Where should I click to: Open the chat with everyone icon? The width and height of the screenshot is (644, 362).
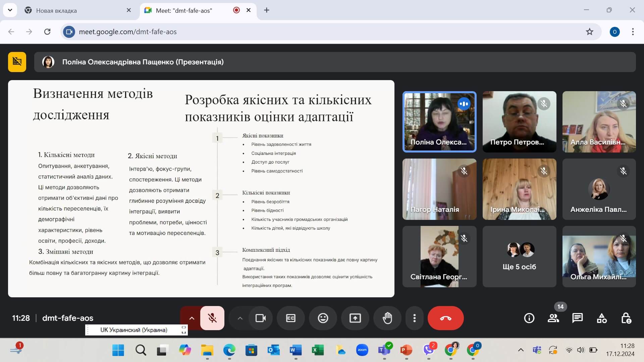577,318
